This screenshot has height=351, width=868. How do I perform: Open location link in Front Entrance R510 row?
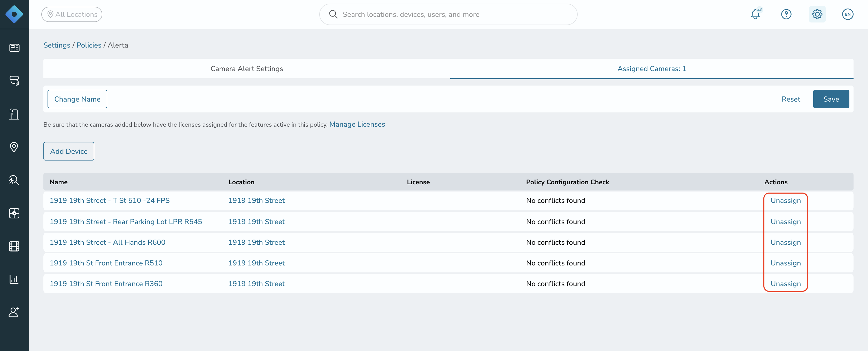point(257,263)
